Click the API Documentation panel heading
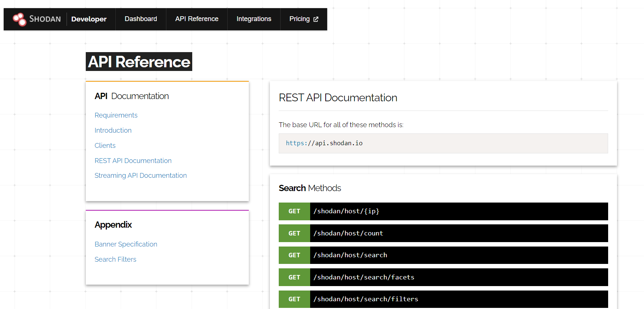The height and width of the screenshot is (309, 644). pyautogui.click(x=132, y=96)
